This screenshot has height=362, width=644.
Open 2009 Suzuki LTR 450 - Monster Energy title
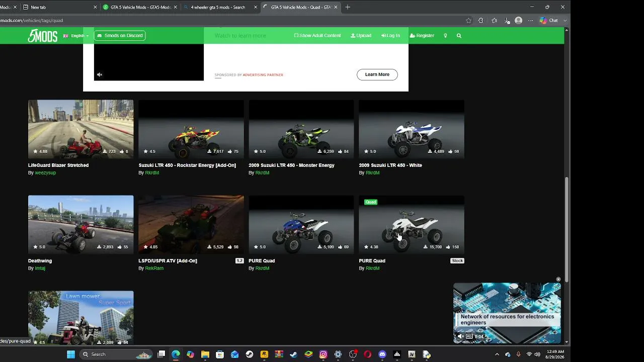point(291,165)
